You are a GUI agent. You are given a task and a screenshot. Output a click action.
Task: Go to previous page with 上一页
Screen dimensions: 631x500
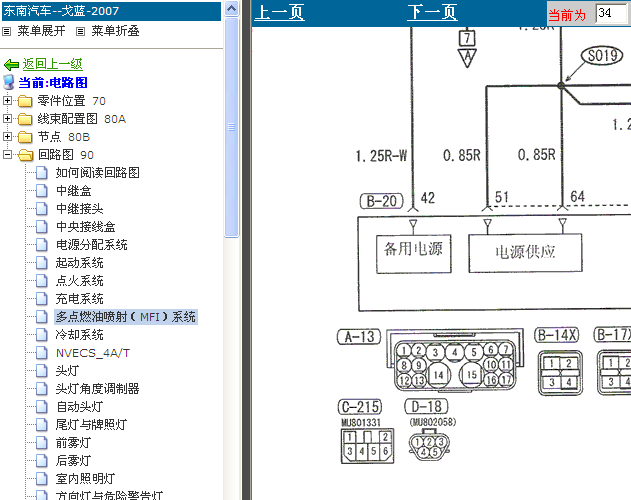coord(279,12)
